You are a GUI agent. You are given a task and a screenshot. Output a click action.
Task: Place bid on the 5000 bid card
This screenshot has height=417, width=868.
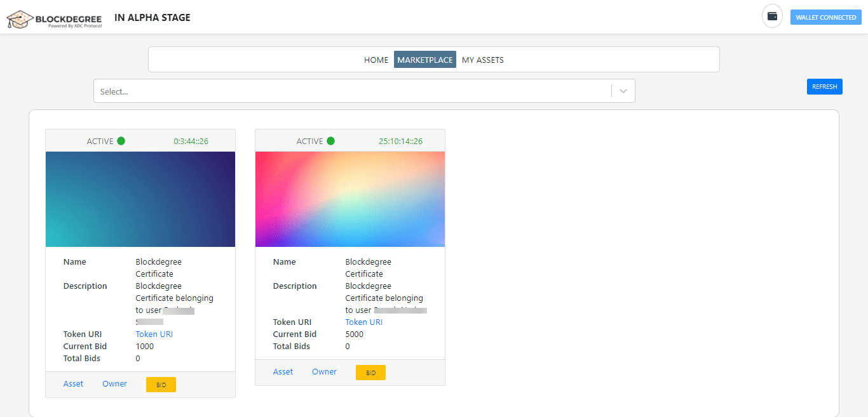[x=370, y=373]
